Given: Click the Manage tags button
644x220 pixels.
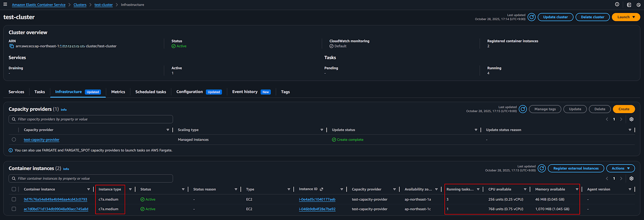Looking at the screenshot, I should 545,109.
